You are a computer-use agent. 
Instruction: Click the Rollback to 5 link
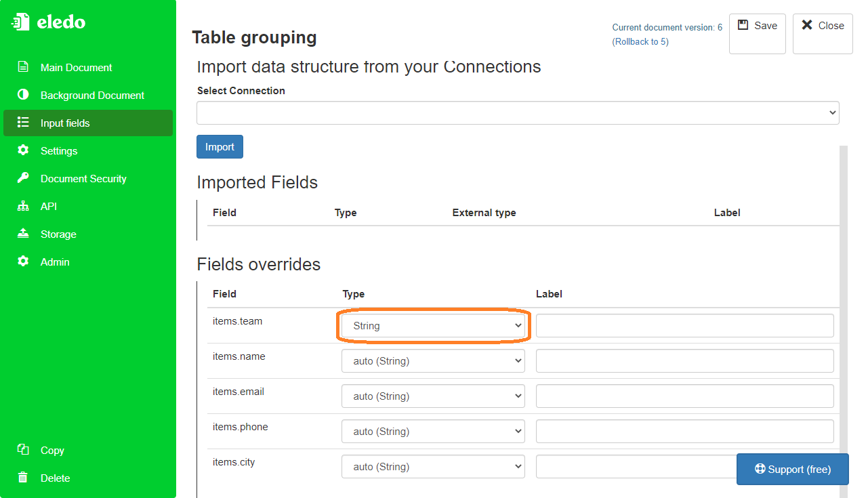click(640, 41)
